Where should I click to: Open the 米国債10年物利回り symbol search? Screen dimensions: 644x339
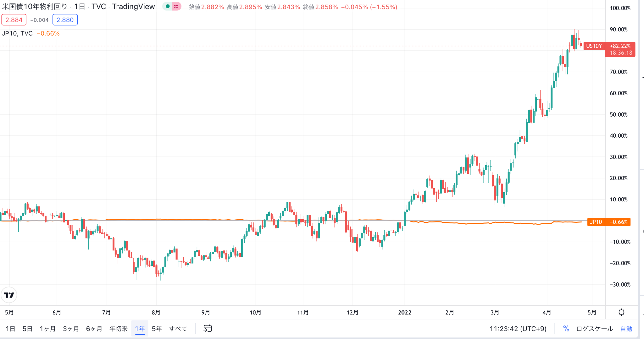pyautogui.click(x=35, y=7)
